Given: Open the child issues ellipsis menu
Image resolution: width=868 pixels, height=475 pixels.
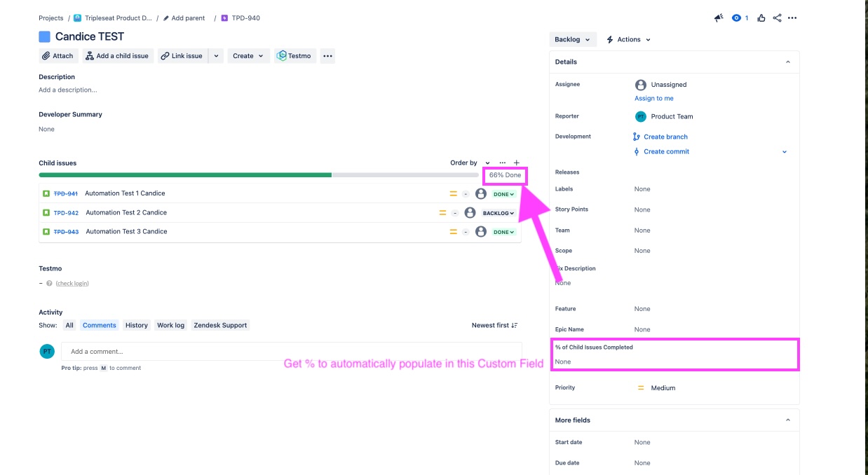Looking at the screenshot, I should point(502,163).
